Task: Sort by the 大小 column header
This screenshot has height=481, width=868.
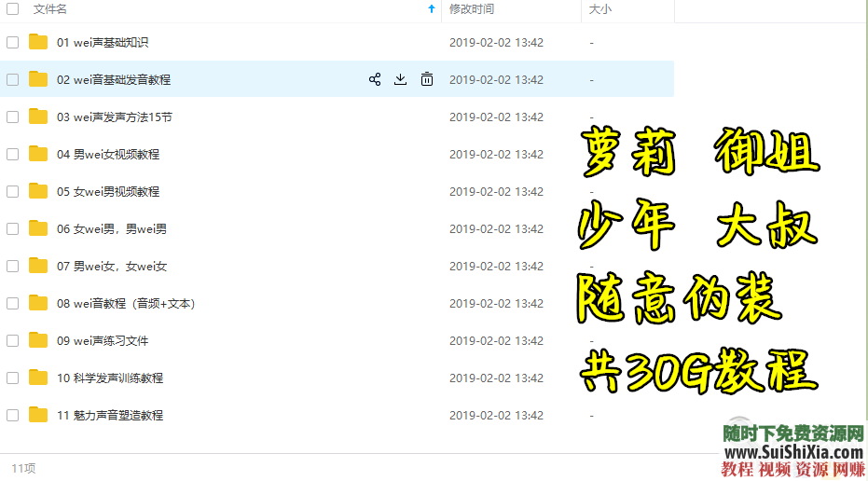Action: pyautogui.click(x=600, y=9)
